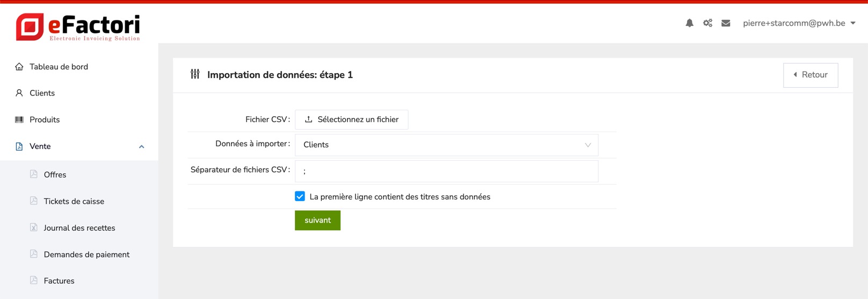Open the user account dropdown menu
Screen dimensions: 868x299
(x=799, y=23)
